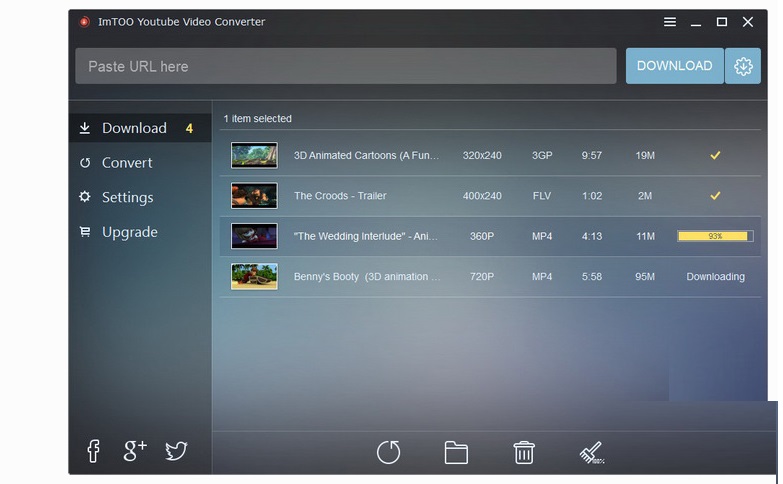783x484 pixels.
Task: Select The Croods - Trailer thumbnail
Action: [254, 196]
